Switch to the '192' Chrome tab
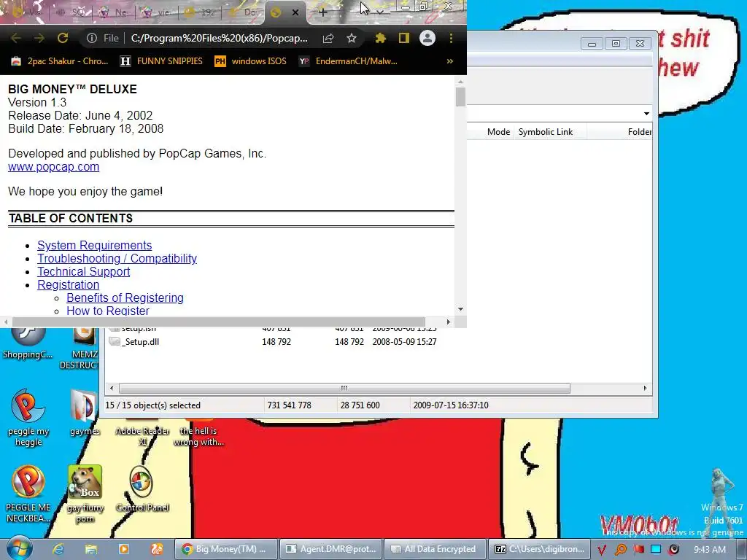Viewport: 747px width, 560px height. click(200, 12)
